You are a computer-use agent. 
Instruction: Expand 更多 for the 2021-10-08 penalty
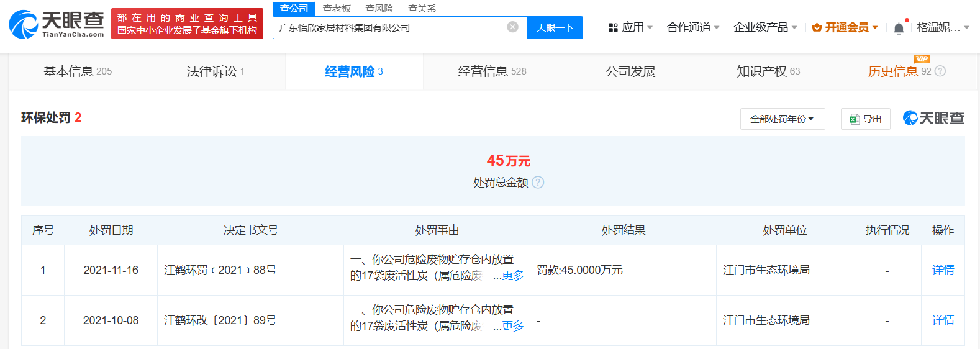(512, 326)
